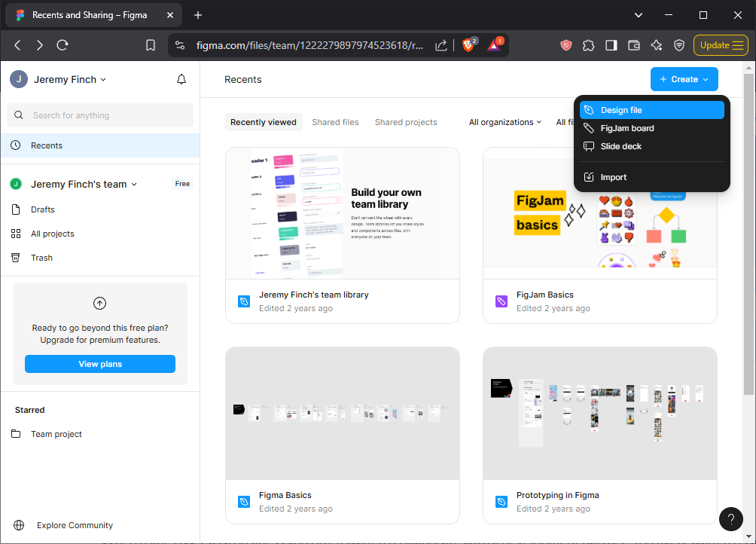Click the Explore Community globe icon
The image size is (756, 544).
click(19, 525)
